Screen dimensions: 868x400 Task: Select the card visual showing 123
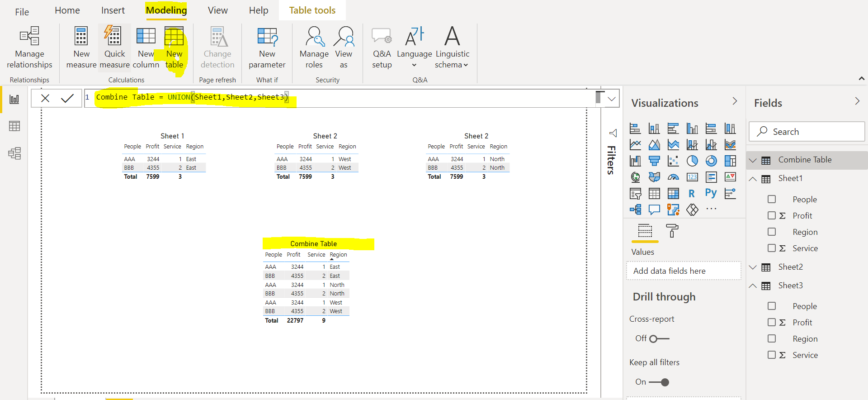[x=692, y=177]
